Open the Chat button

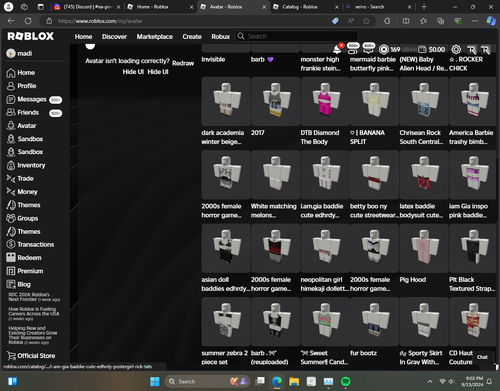coord(482,357)
